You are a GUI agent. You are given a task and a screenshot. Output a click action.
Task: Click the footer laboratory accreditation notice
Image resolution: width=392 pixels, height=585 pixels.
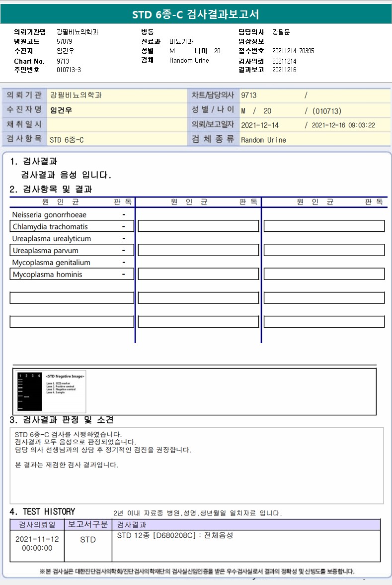[x=197, y=571]
